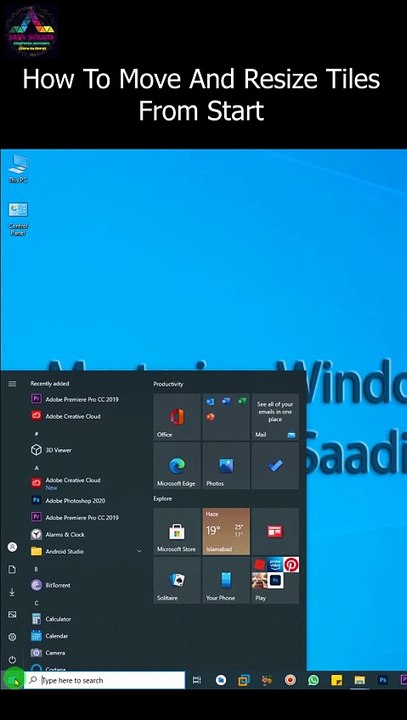Image resolution: width=407 pixels, height=720 pixels.
Task: Open Sticky Notes from the taskbar
Action: tap(337, 680)
